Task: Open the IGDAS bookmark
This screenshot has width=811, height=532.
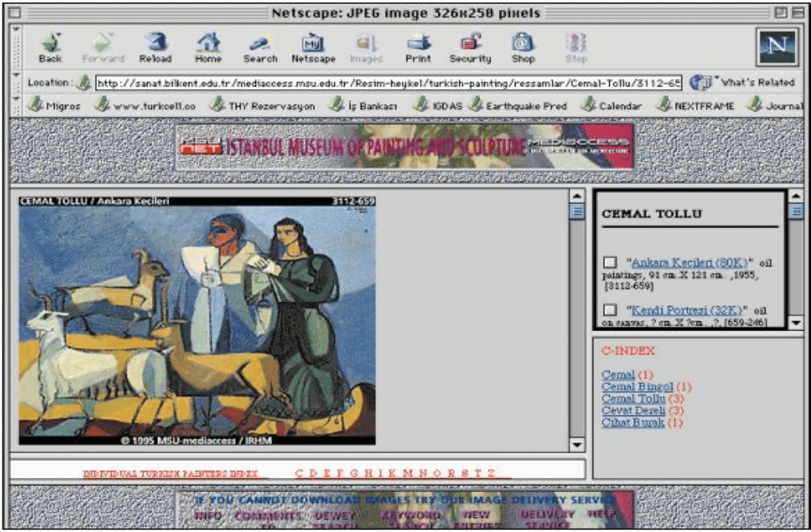Action: pyautogui.click(x=438, y=105)
